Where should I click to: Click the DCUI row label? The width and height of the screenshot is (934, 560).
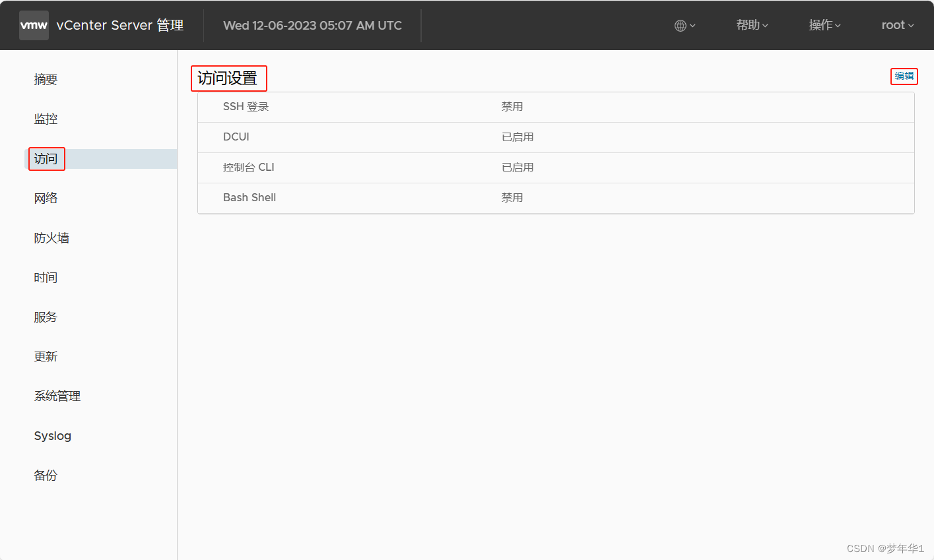[x=236, y=137]
